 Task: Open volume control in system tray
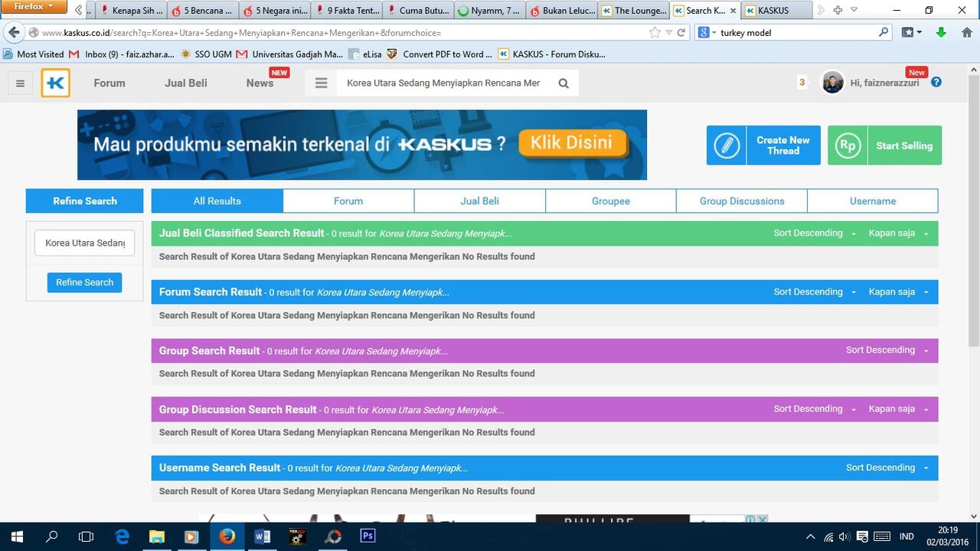pyautogui.click(x=844, y=536)
